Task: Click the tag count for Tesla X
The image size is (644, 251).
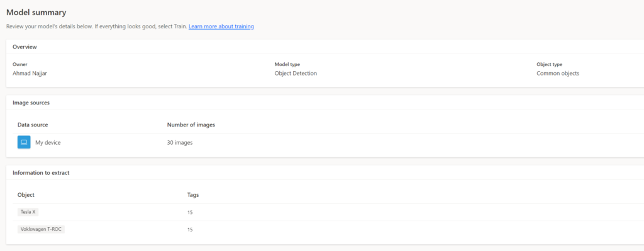Action: pos(190,213)
